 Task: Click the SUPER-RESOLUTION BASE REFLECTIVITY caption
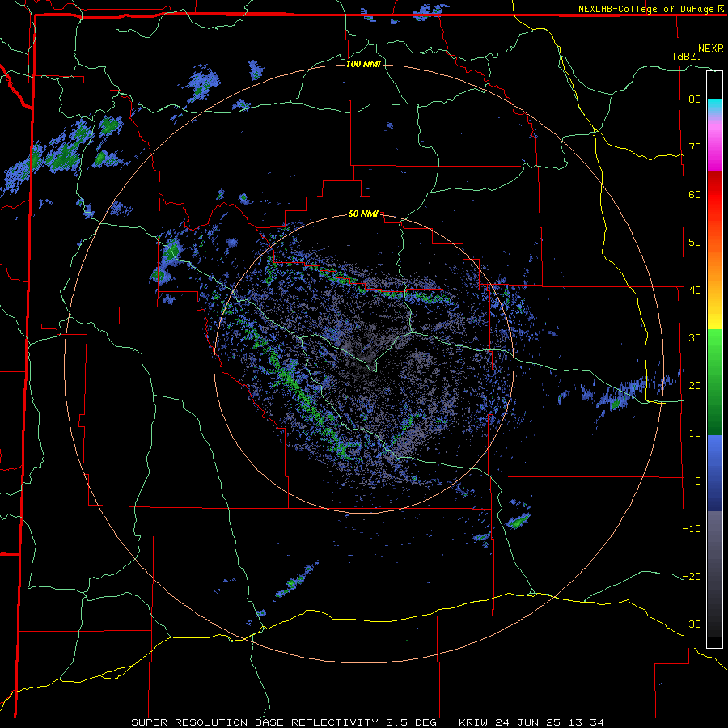[255, 722]
